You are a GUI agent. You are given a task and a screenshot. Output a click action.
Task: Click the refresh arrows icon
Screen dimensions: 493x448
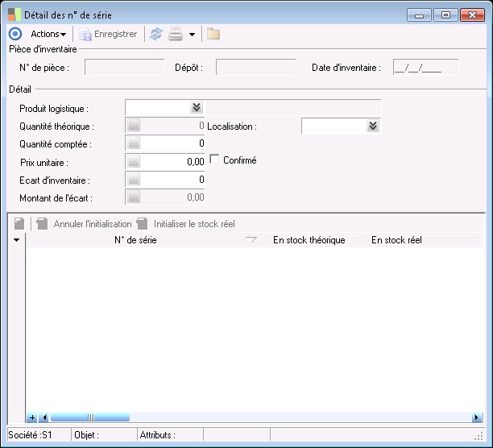tap(156, 34)
